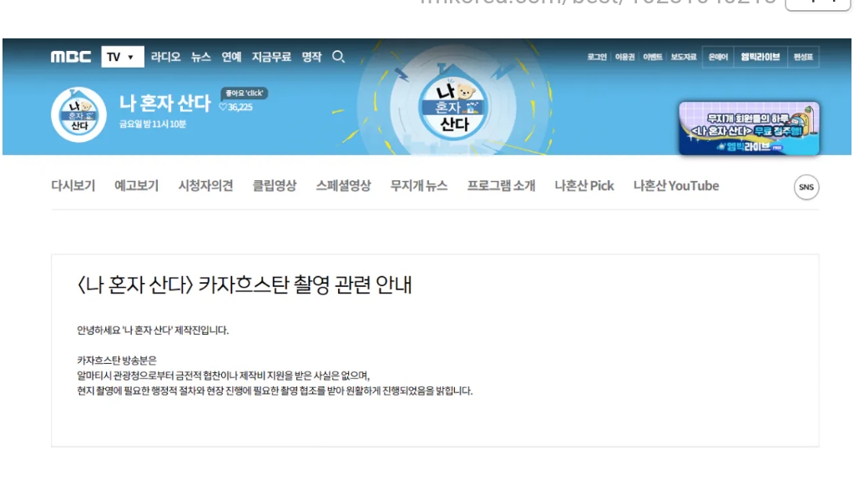Click the broadcast time 금요일 밤 11시 10분
This screenshot has width=859, height=504.
coord(153,124)
